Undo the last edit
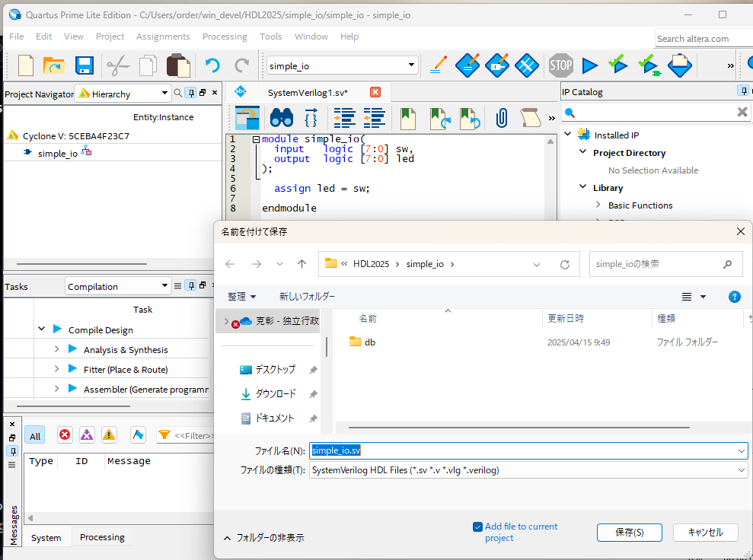This screenshot has height=560, width=753. pyautogui.click(x=212, y=65)
